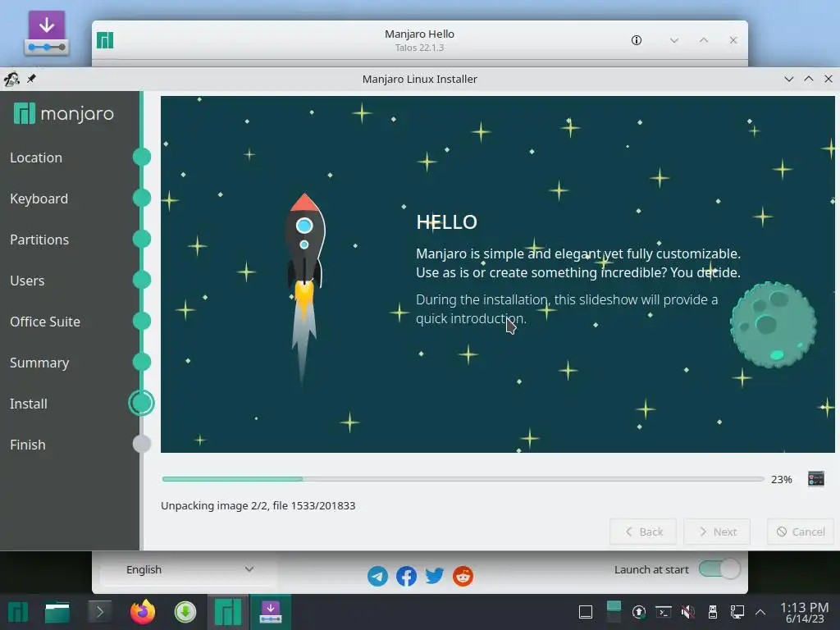Click the Manjaro Hello about info icon
Image resolution: width=840 pixels, height=630 pixels.
click(637, 40)
